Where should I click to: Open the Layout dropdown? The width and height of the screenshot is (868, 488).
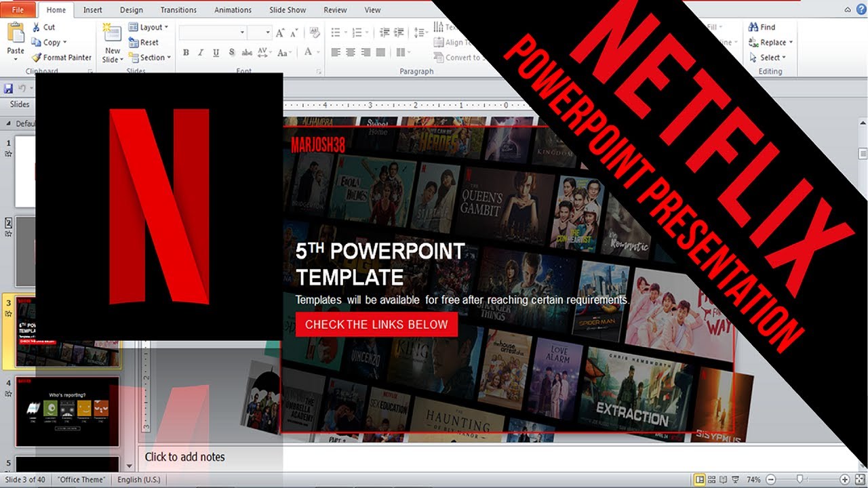point(149,27)
